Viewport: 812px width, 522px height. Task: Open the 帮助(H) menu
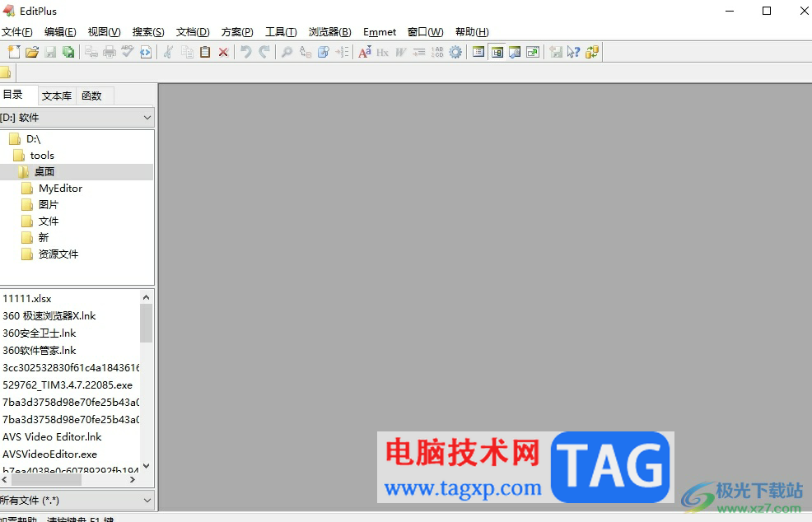[x=472, y=32]
